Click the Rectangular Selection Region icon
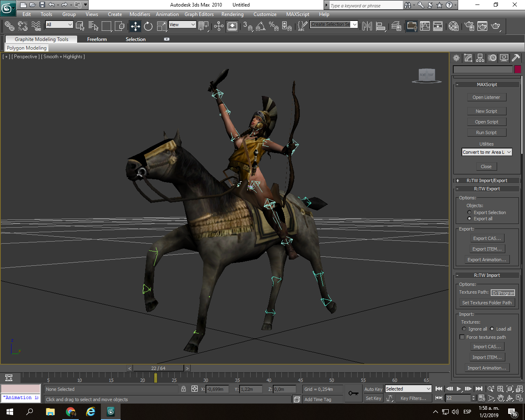The width and height of the screenshot is (525, 420). click(x=107, y=26)
